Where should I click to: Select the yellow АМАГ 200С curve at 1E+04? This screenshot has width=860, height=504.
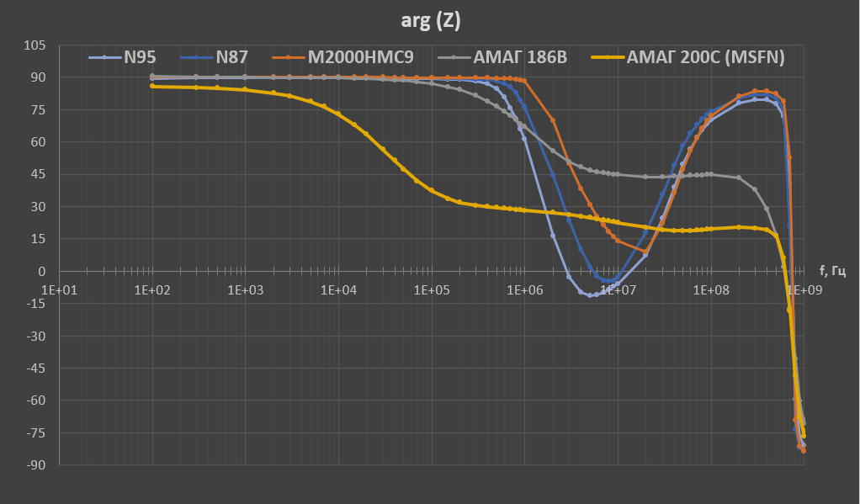338,114
